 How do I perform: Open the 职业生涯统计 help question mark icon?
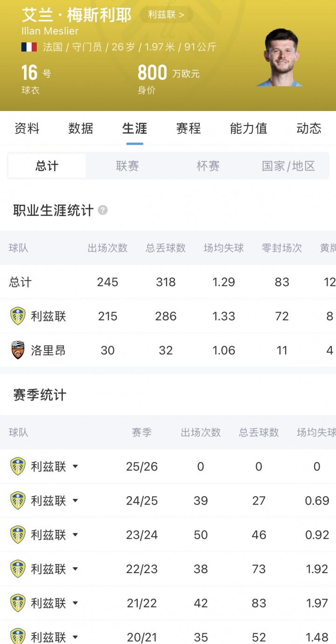coord(103,210)
